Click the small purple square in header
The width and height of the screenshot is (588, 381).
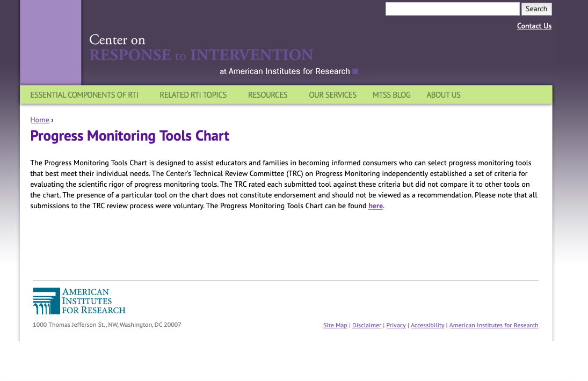(355, 71)
